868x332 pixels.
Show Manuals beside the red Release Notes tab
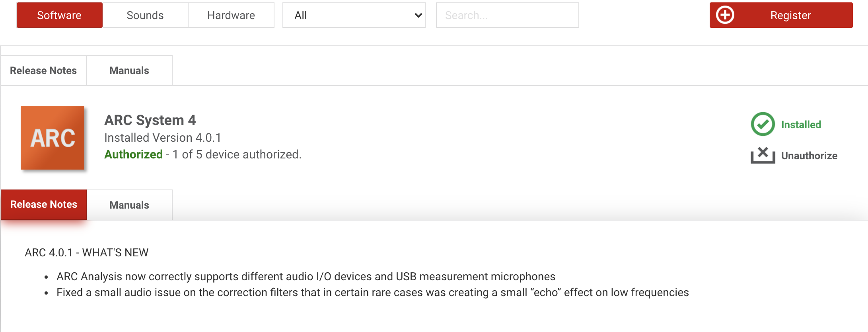coord(129,205)
